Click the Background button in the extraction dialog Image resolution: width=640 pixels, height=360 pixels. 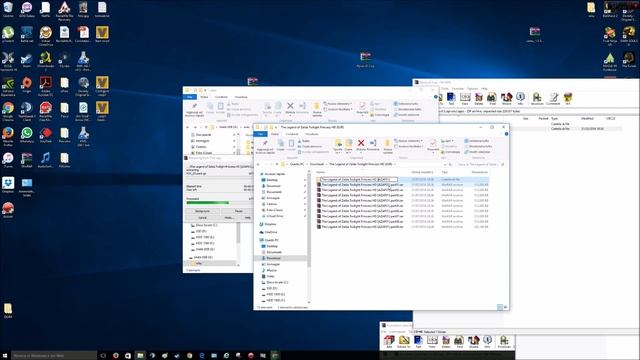[202, 211]
